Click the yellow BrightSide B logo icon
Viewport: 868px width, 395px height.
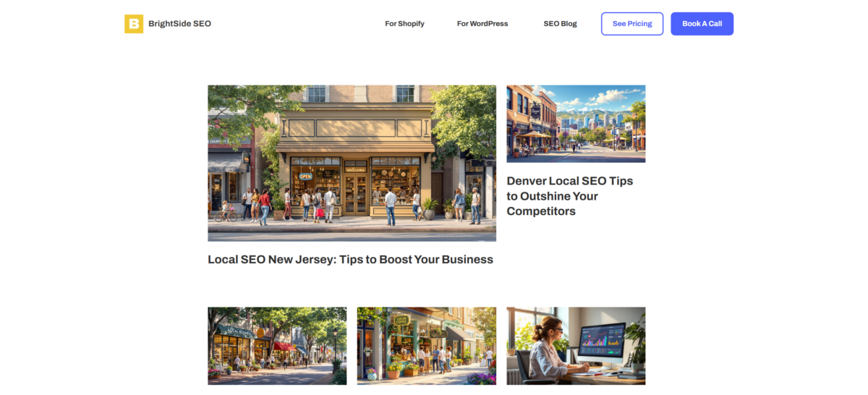pos(134,24)
